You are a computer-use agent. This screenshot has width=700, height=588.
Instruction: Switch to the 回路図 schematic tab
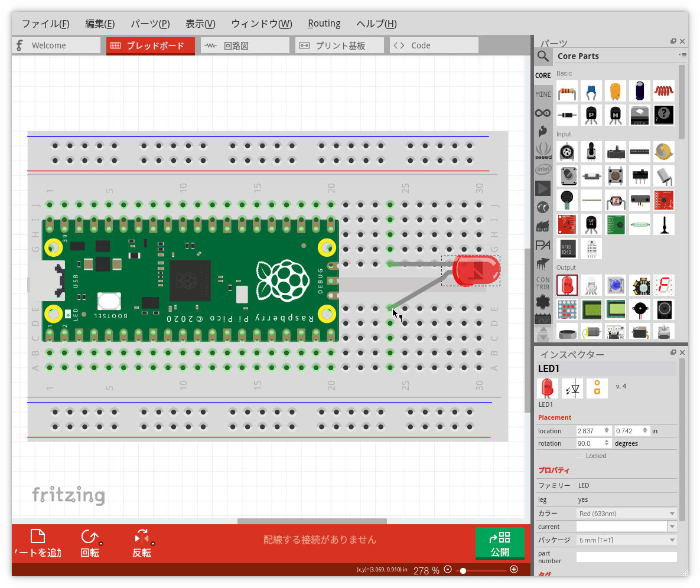click(x=245, y=45)
